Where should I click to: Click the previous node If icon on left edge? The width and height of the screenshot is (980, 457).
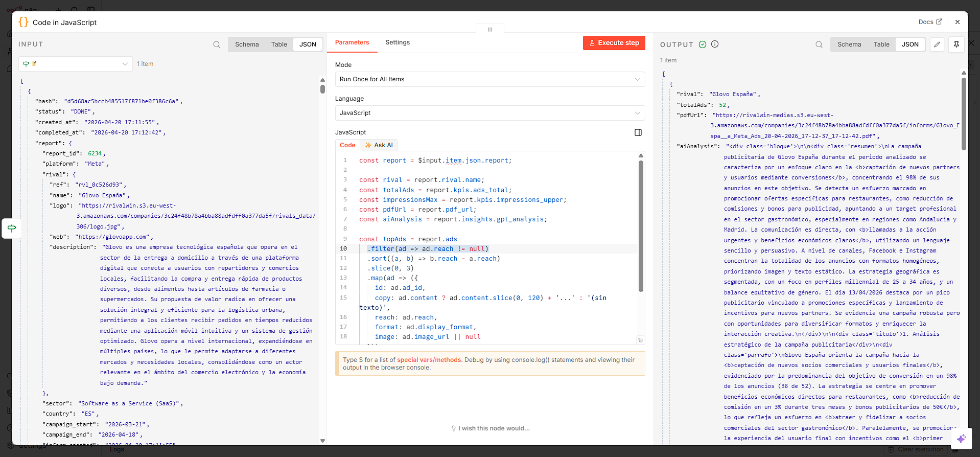click(x=12, y=228)
